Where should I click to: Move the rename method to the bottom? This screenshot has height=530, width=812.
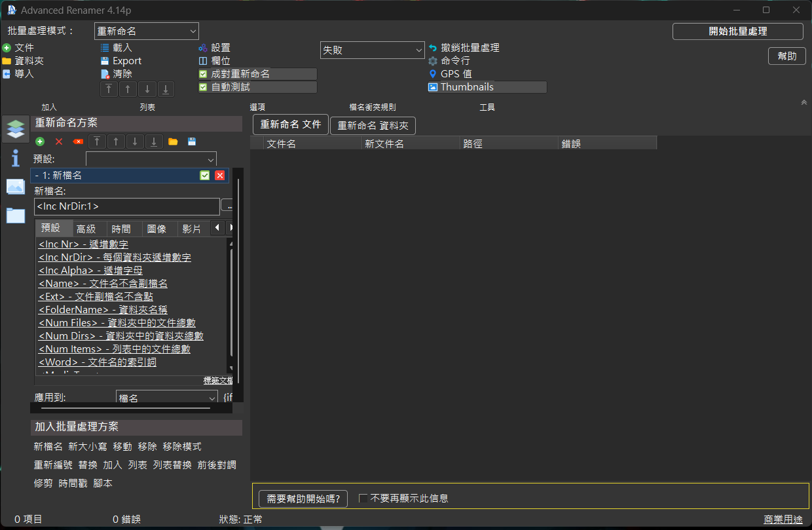pyautogui.click(x=154, y=142)
